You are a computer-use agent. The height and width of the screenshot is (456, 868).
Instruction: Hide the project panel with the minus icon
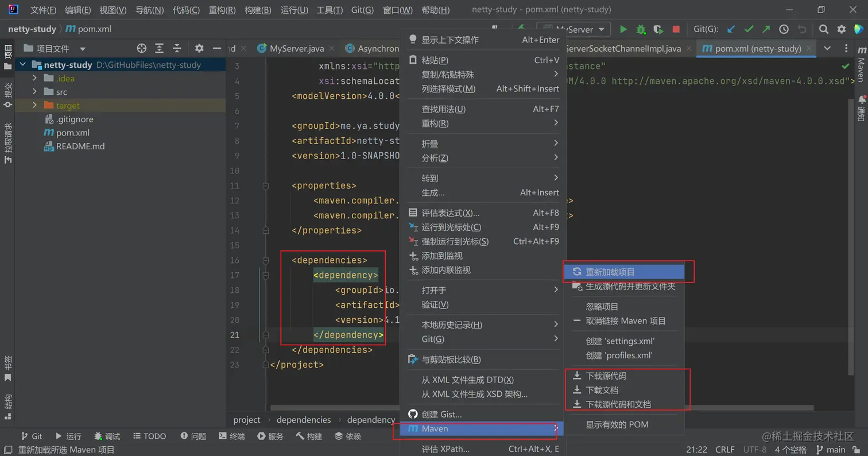(x=217, y=48)
